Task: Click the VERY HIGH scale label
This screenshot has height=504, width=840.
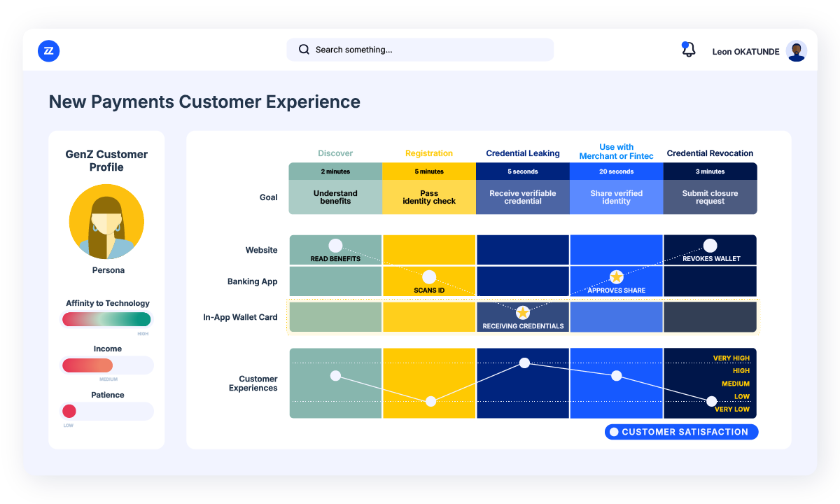Action: [x=731, y=358]
